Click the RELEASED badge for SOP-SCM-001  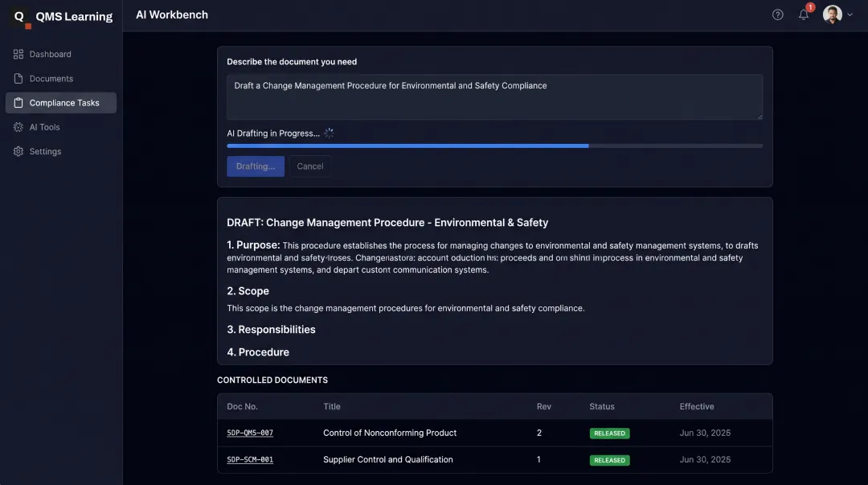tap(609, 460)
